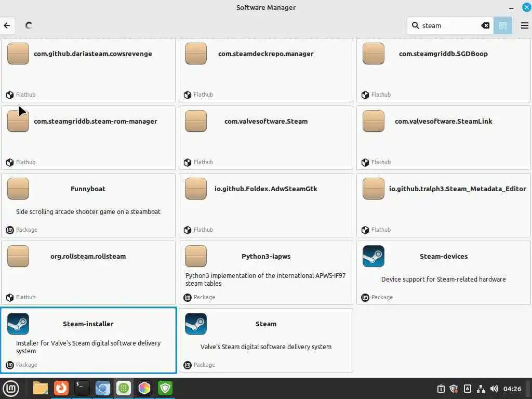Click the Funnyboat package icon
The image size is (532, 399).
tap(18, 189)
